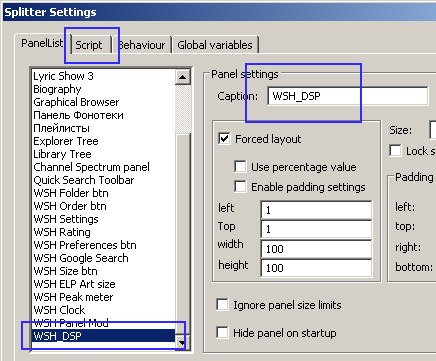Click the left position input field

(x=316, y=210)
